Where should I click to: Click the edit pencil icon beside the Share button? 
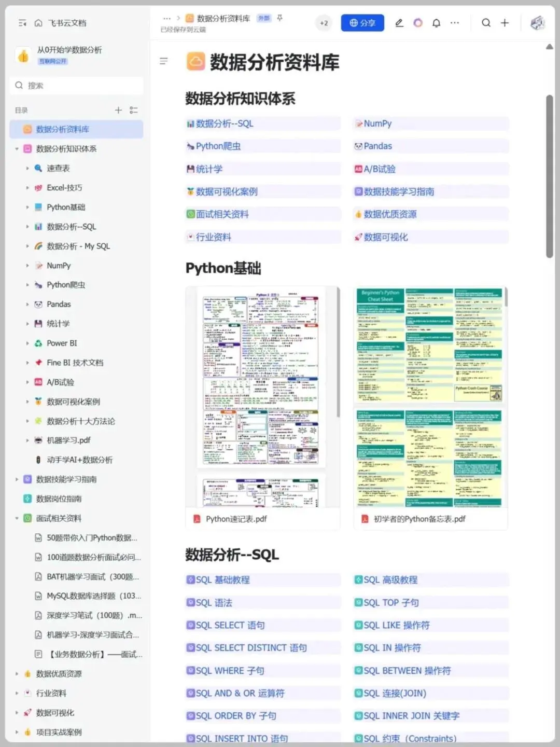point(399,23)
